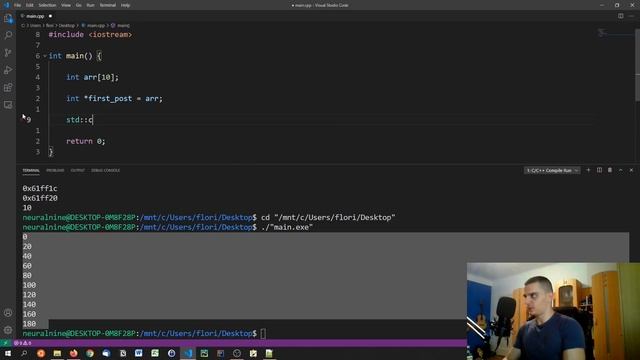Screen dimensions: 640x360
Task: Switch to the OUTPUT panel tab
Action: pos(78,170)
